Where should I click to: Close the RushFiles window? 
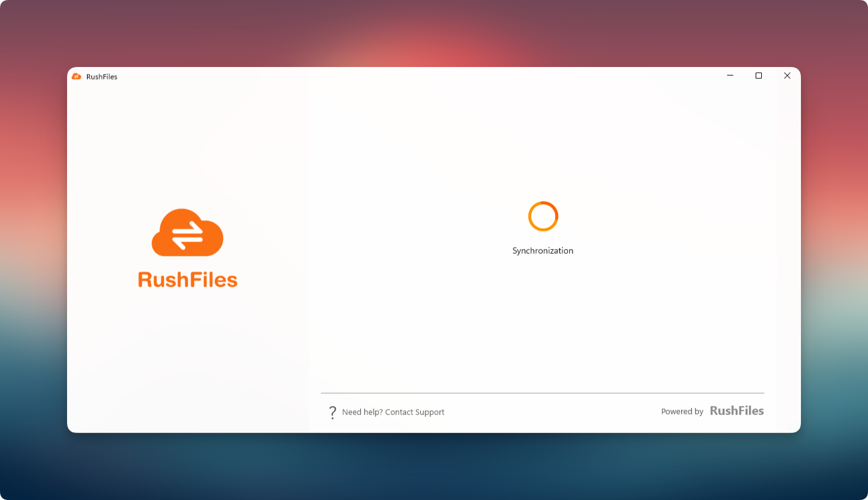tap(787, 76)
